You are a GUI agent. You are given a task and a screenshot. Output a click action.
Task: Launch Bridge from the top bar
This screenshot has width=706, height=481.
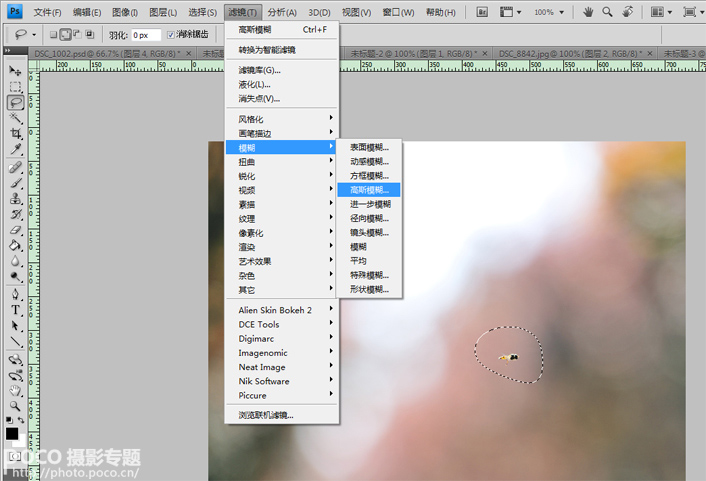[x=482, y=12]
